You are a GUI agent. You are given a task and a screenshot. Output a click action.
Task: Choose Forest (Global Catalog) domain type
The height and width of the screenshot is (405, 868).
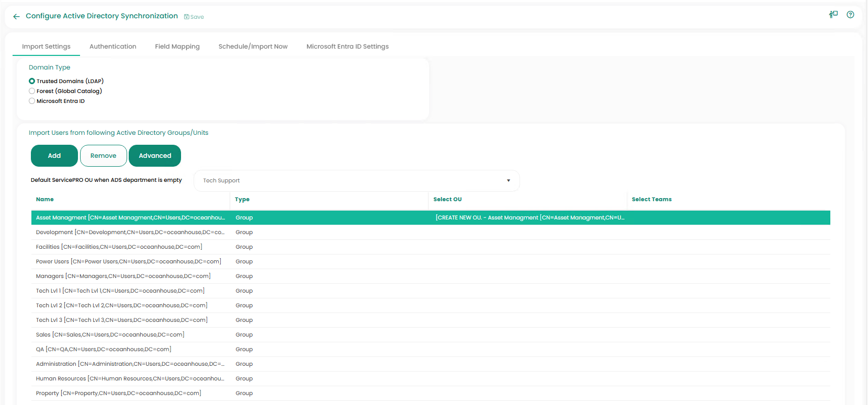32,91
